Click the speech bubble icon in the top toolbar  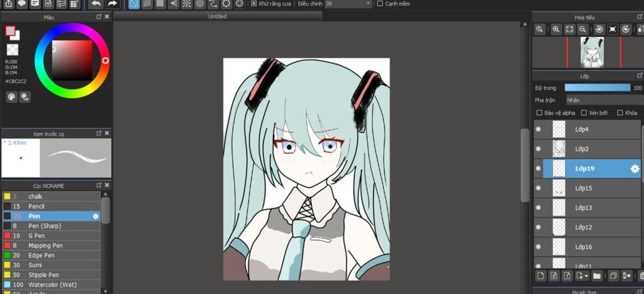coord(22,4)
